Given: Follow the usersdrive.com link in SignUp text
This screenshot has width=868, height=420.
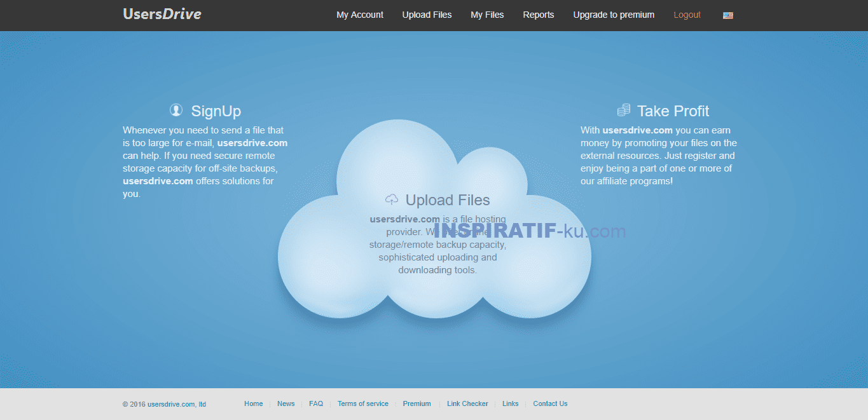Looking at the screenshot, I should tap(252, 142).
